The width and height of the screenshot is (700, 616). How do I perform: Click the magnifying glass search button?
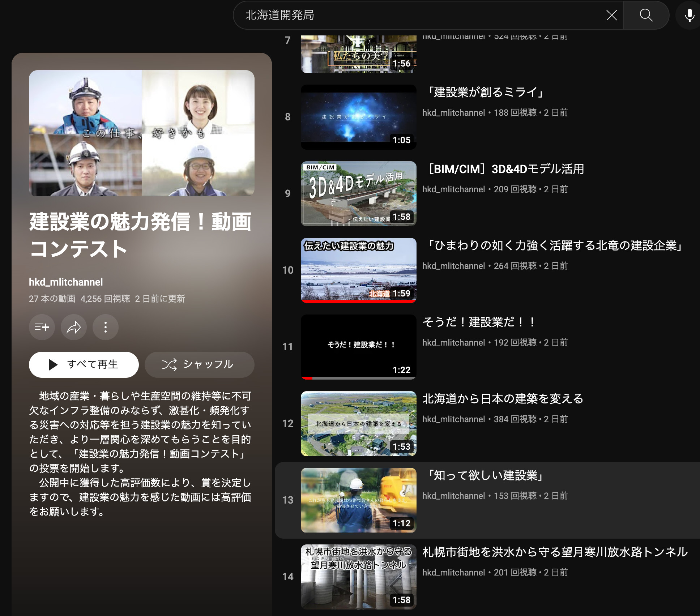(x=646, y=15)
